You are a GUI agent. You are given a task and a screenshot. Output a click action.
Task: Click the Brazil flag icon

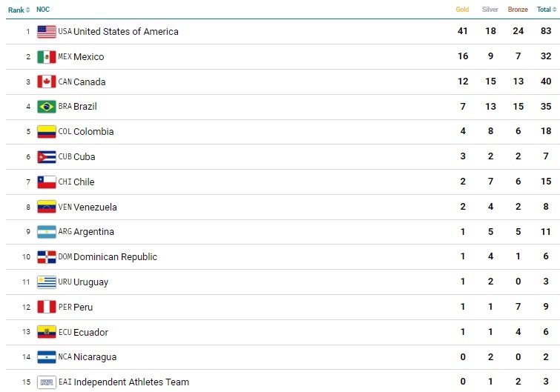click(x=47, y=107)
